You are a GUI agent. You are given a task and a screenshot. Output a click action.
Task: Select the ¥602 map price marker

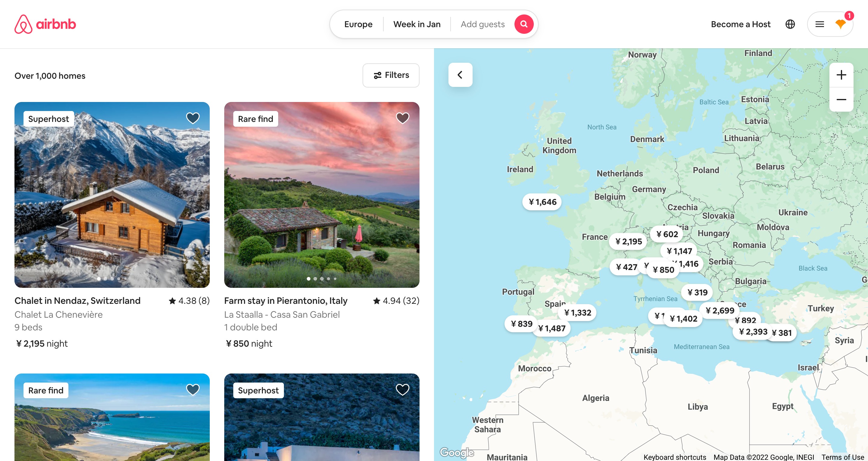667,234
